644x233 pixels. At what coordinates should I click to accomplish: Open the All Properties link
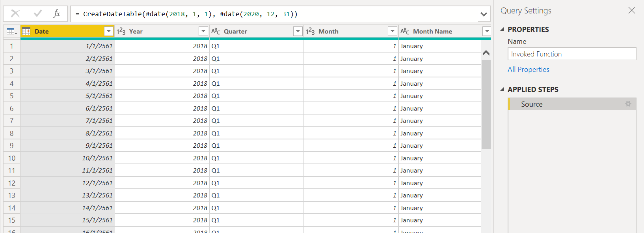528,70
